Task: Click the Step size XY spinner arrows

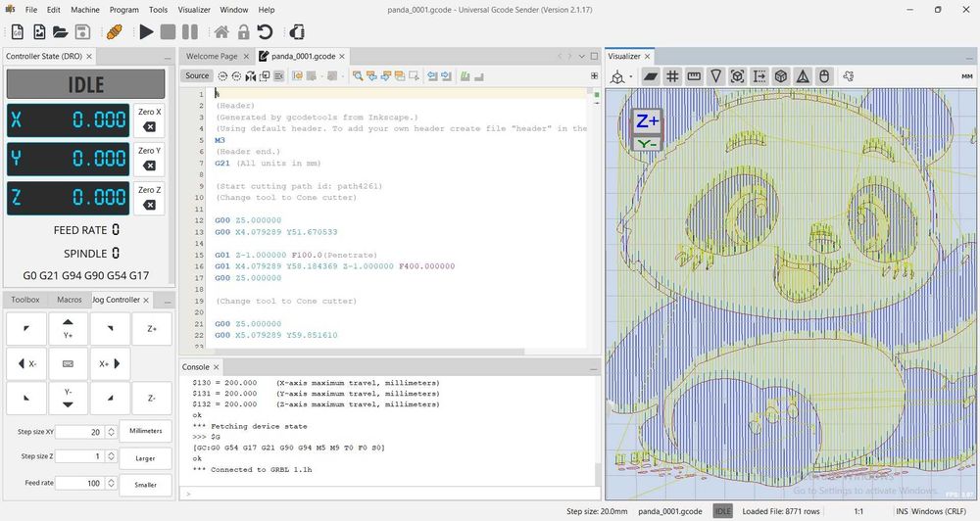Action: [109, 431]
